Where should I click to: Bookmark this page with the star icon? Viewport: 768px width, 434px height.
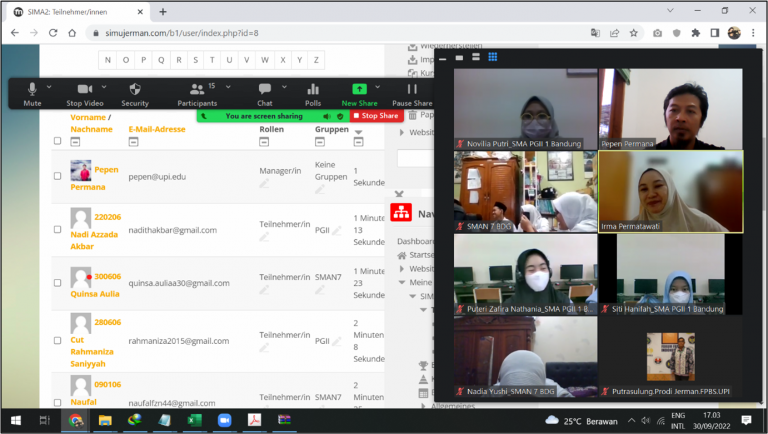tap(633, 33)
